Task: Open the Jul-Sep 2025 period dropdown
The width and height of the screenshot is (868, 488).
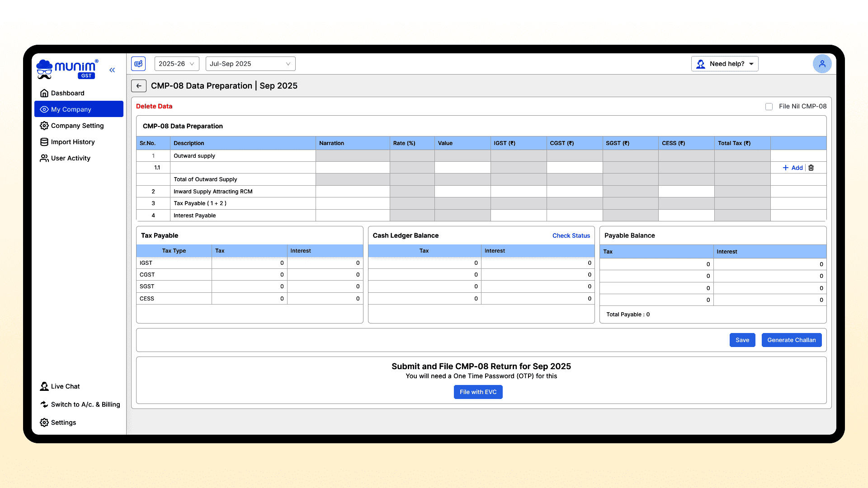Action: point(250,64)
